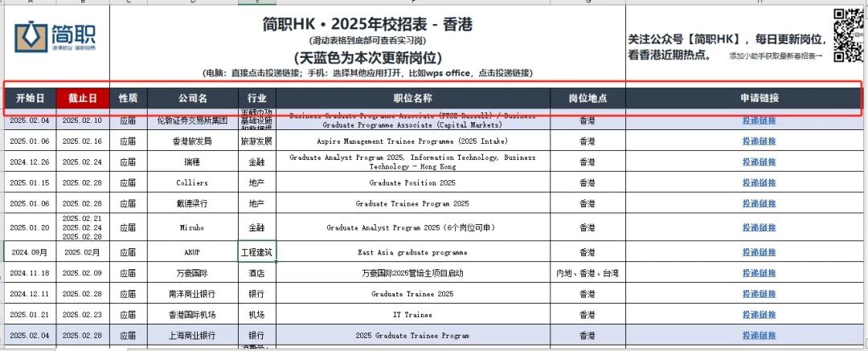Select the 戴德梁行 company cell
Image resolution: width=868 pixels, height=351 pixels.
pos(193,204)
